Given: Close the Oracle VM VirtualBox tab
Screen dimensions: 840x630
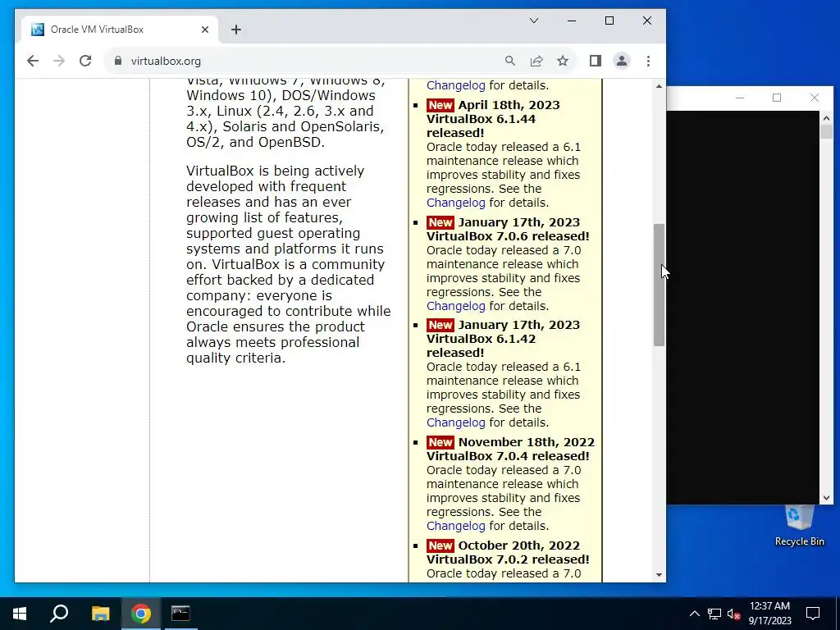Looking at the screenshot, I should coord(204,30).
